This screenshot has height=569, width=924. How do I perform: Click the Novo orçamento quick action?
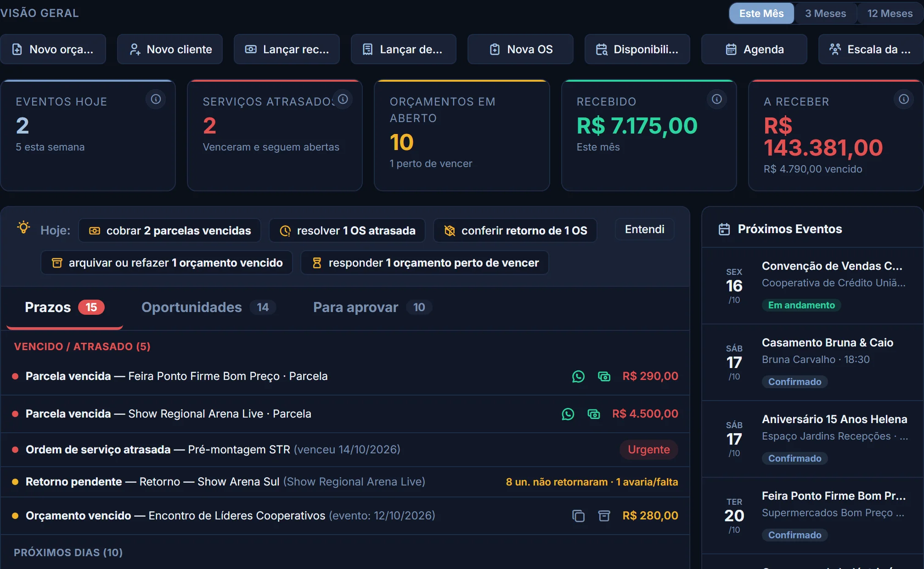(53, 49)
